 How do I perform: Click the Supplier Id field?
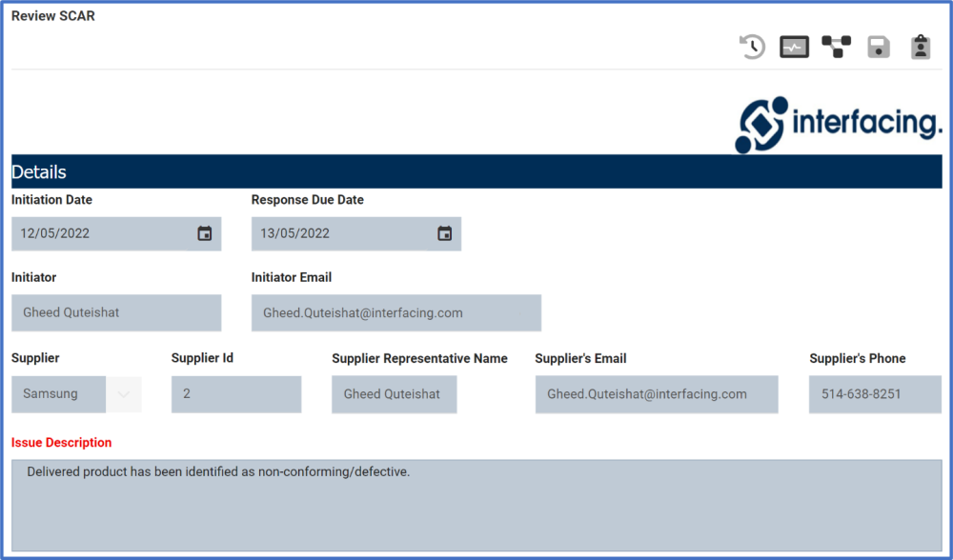(x=236, y=394)
